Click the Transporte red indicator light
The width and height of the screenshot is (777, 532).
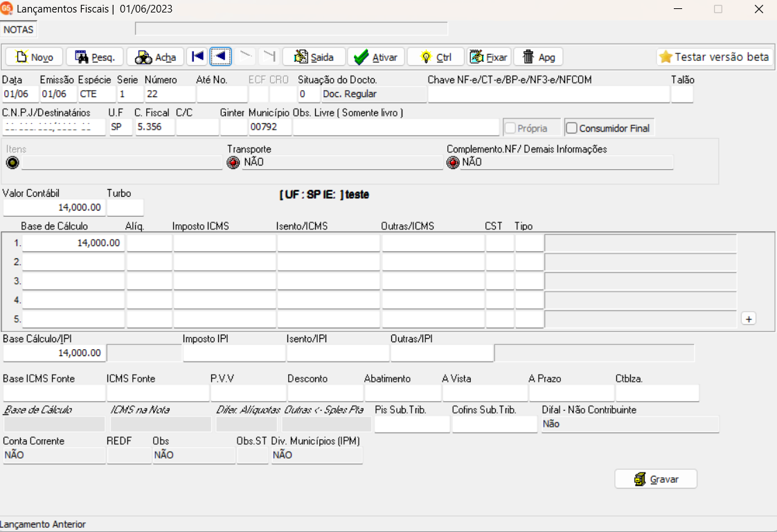pos(233,162)
